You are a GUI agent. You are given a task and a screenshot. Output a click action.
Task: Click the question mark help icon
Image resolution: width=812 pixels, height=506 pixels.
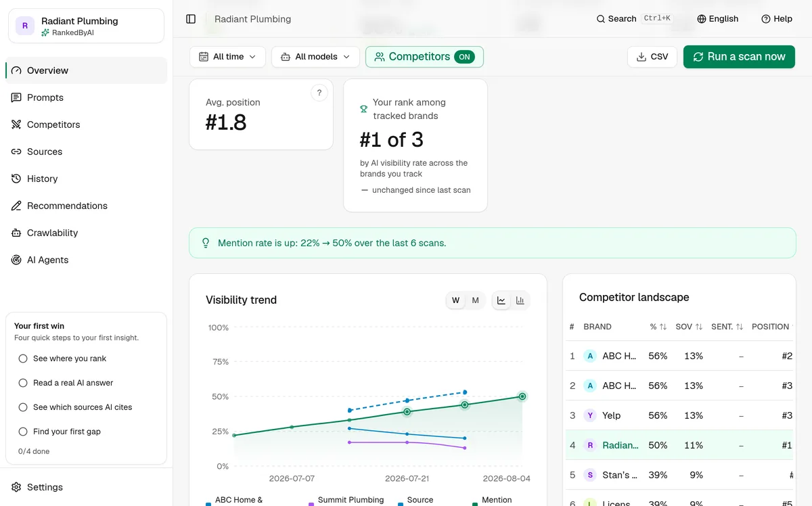click(x=319, y=93)
